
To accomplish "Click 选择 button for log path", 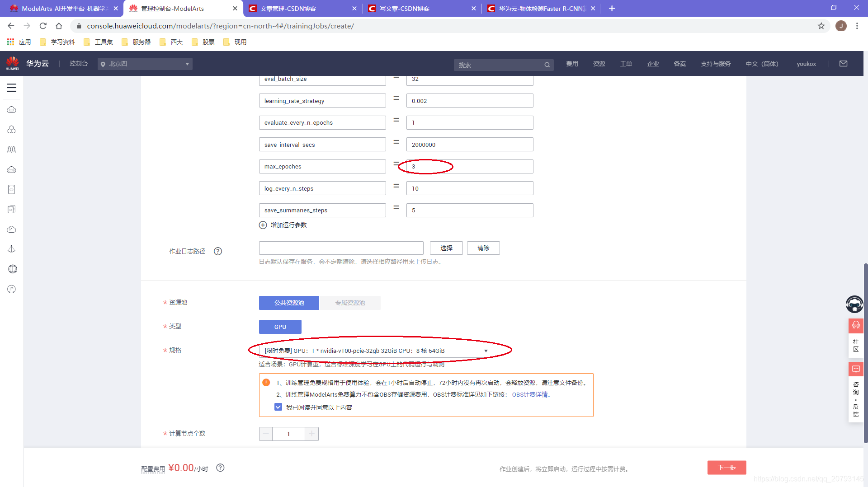I will point(446,248).
